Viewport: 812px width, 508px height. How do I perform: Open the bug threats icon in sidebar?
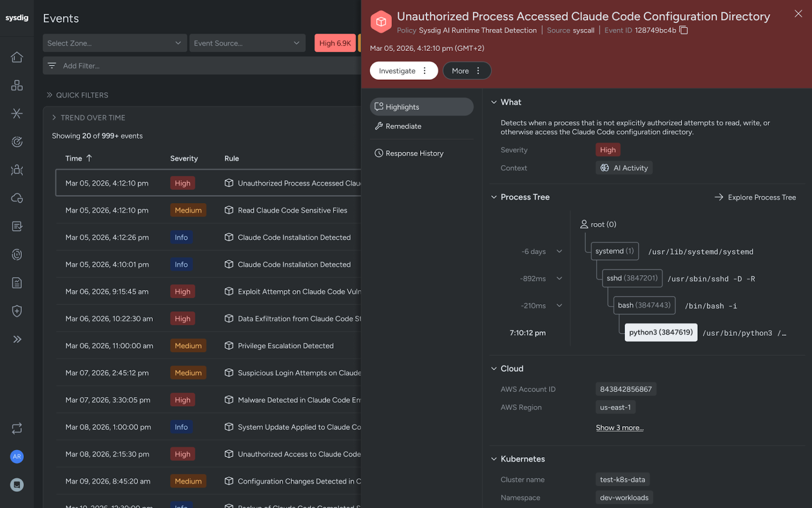17,170
